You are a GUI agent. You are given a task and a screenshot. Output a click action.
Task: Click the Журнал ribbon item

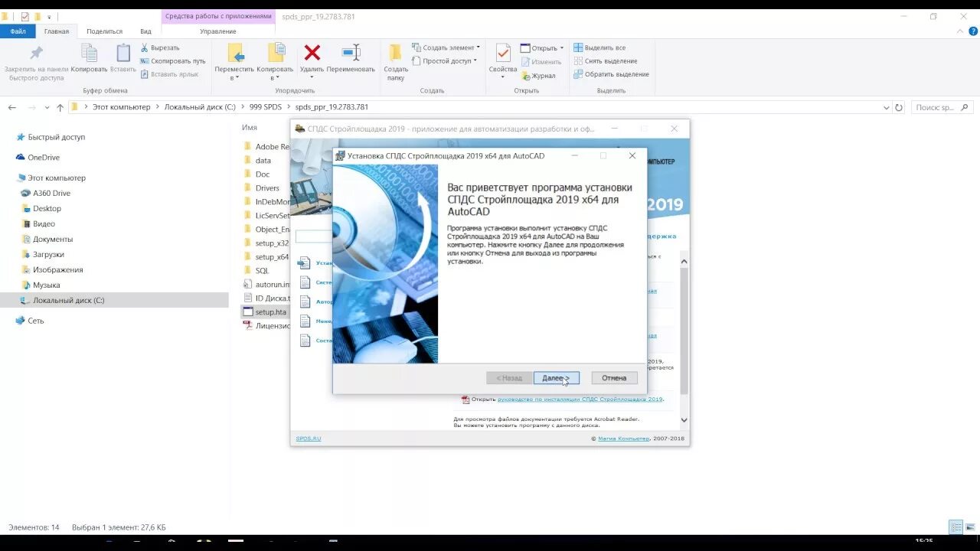(539, 76)
